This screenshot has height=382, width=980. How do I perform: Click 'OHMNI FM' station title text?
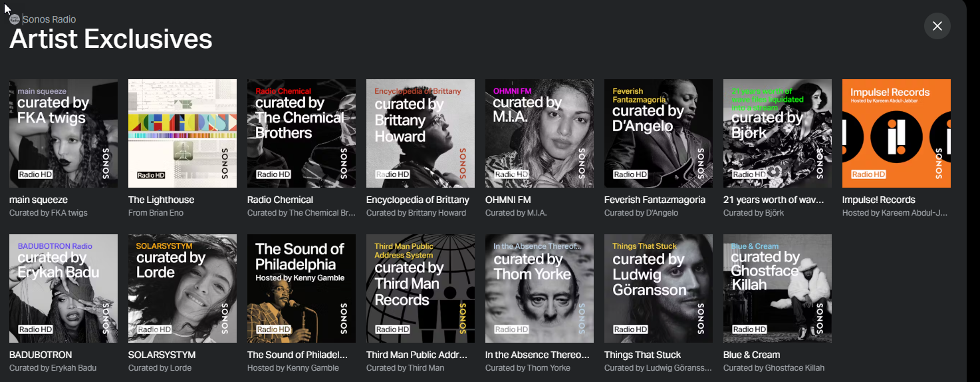508,200
